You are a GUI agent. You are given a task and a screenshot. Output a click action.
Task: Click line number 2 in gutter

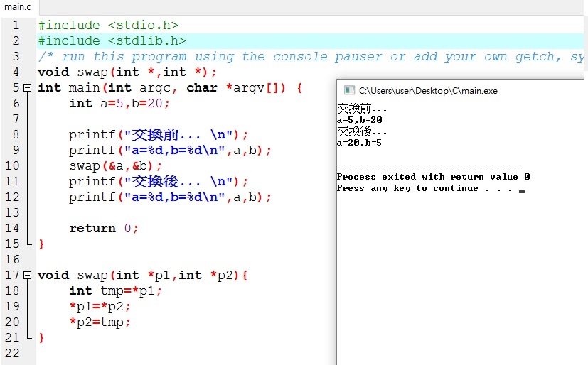click(x=16, y=40)
